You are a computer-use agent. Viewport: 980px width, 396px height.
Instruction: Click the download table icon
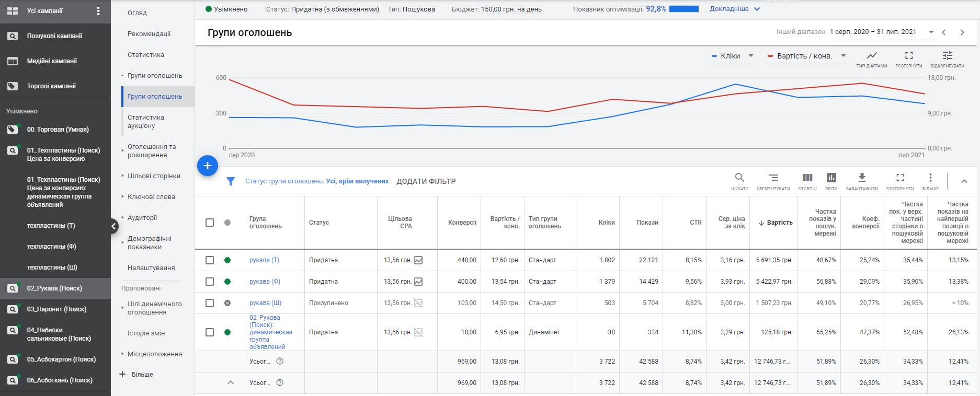point(862,178)
